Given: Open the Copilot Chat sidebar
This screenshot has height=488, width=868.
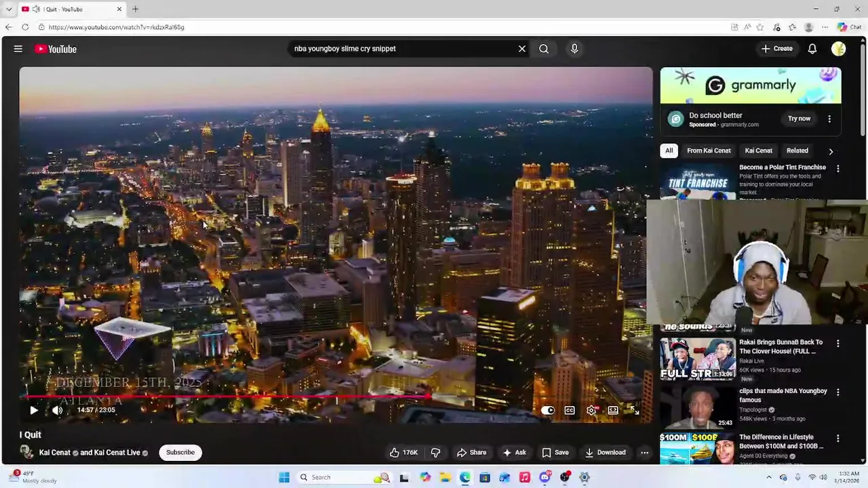Looking at the screenshot, I should (x=850, y=27).
